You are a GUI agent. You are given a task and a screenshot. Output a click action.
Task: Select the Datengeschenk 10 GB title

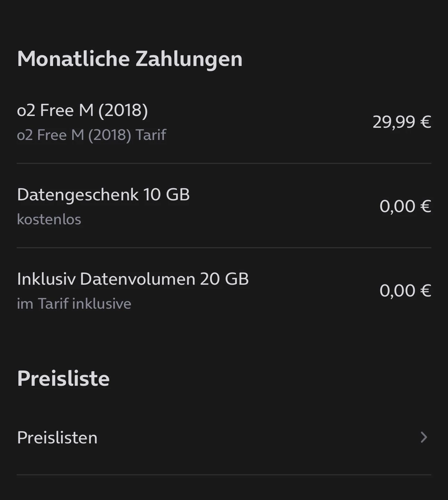[103, 194]
